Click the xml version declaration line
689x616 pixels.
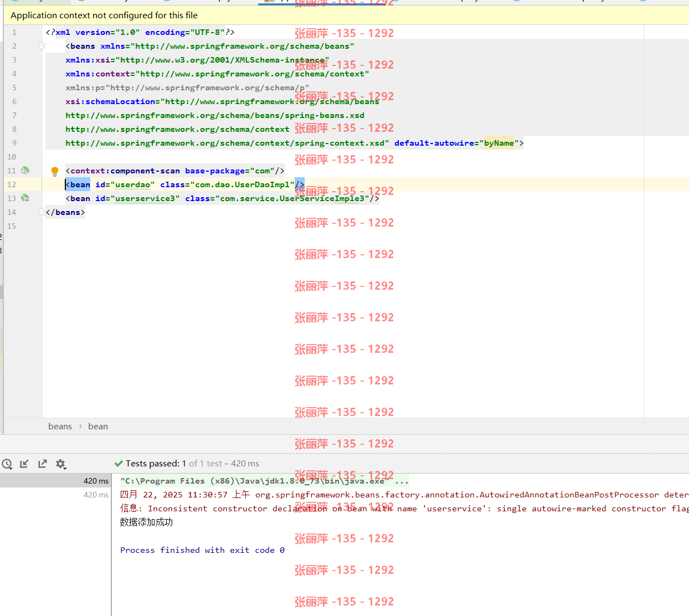click(140, 33)
